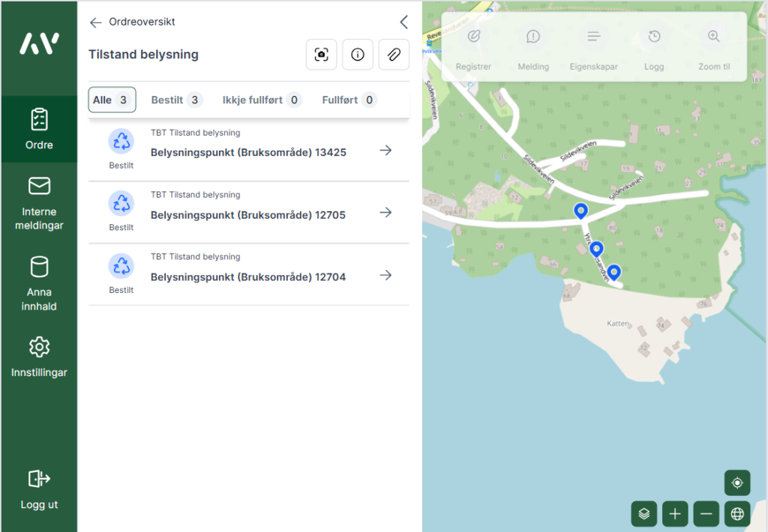Click the paperclip attachments icon

click(394, 55)
